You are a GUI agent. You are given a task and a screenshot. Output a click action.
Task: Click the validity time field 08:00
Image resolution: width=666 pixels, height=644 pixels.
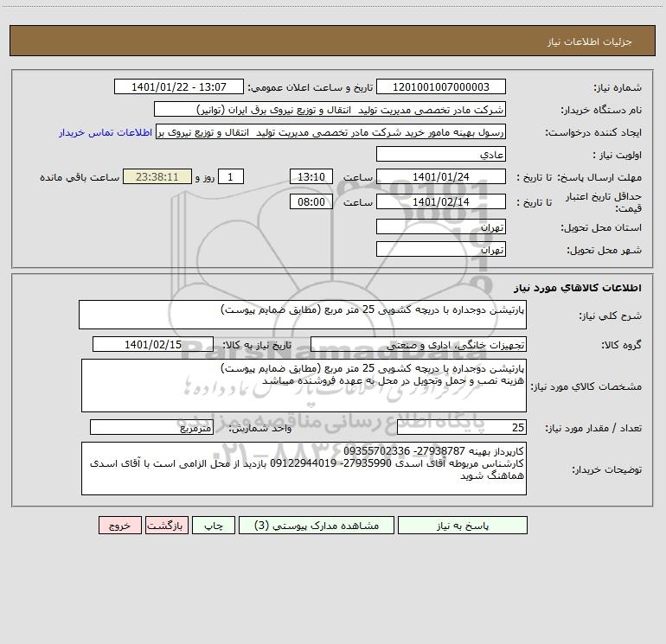[311, 201]
